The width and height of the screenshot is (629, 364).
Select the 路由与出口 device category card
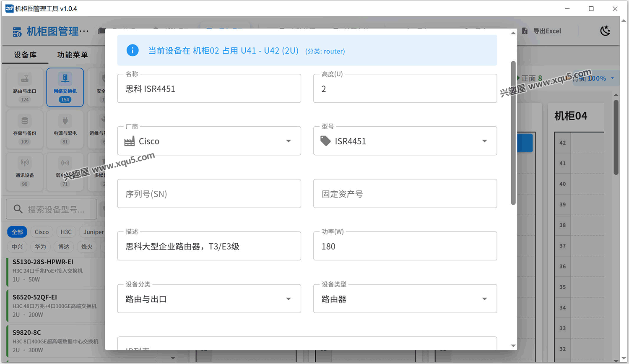[25, 87]
